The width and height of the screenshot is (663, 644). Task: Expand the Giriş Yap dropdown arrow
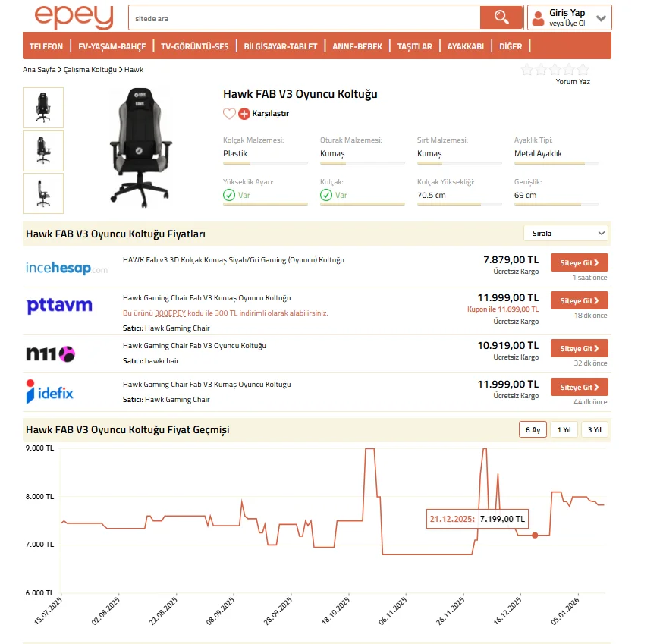[x=601, y=18]
